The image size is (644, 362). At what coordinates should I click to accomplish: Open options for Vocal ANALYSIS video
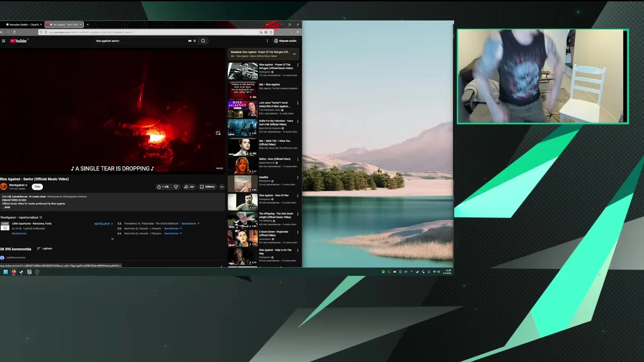click(297, 103)
